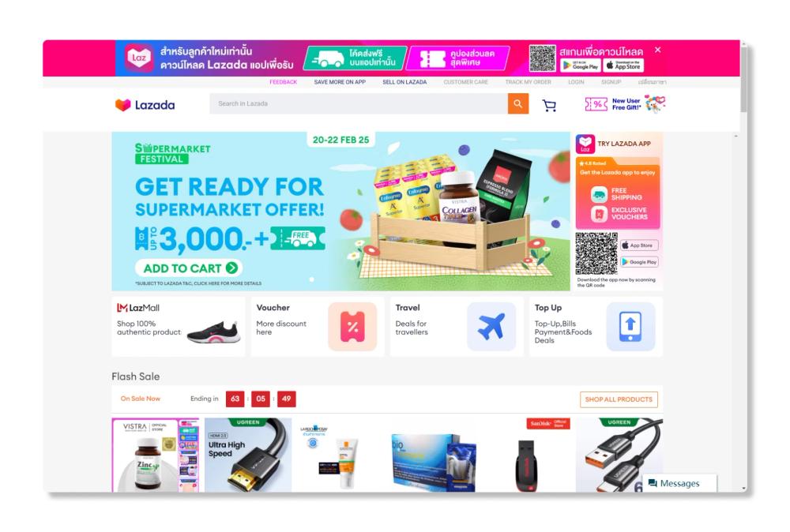Click Google Play badge in top banner
Image resolution: width=790 pixels, height=532 pixels.
[x=581, y=66]
